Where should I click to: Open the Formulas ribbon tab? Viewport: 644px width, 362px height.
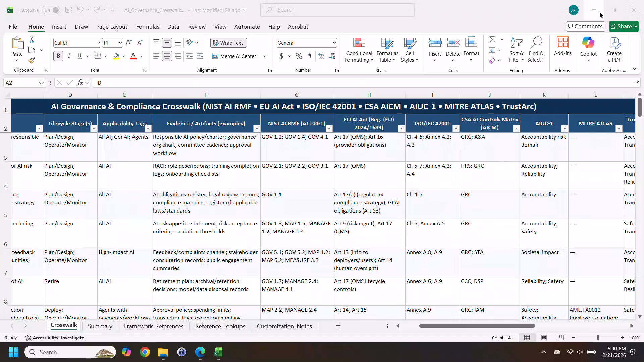[148, 27]
